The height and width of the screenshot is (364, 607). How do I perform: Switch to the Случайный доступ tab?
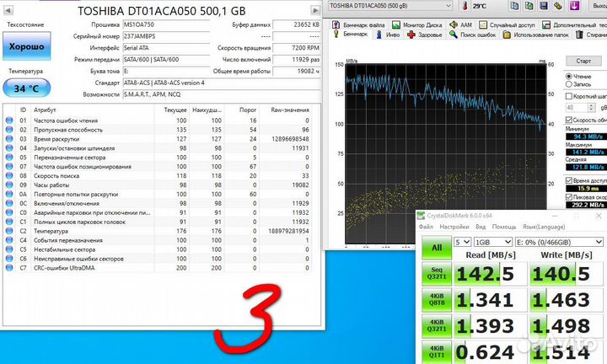pyautogui.click(x=507, y=24)
